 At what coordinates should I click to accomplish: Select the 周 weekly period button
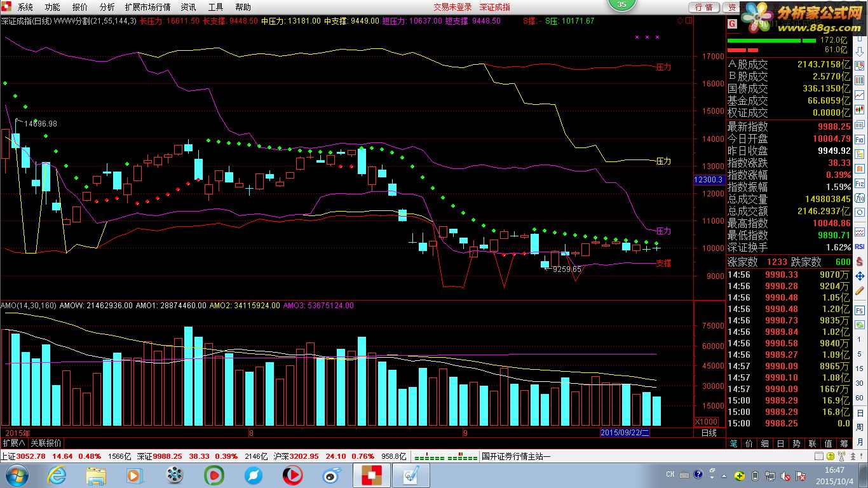860,427
